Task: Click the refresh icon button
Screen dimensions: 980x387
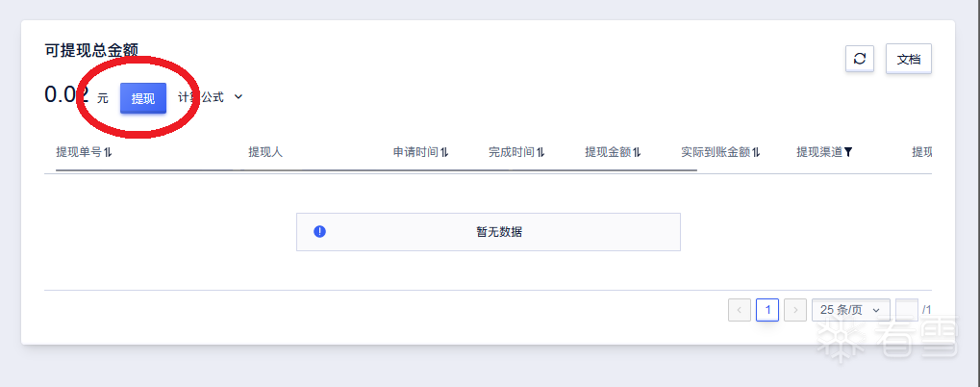Action: click(x=859, y=59)
